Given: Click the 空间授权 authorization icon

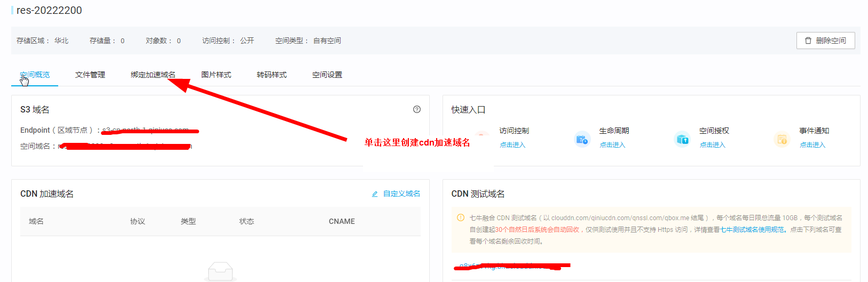Looking at the screenshot, I should click(682, 139).
